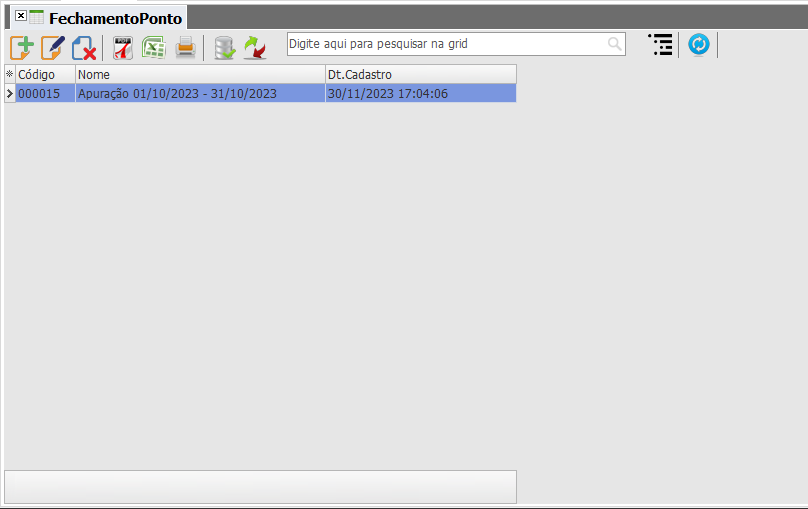Click the add new record icon
The height and width of the screenshot is (509, 808).
click(x=22, y=48)
